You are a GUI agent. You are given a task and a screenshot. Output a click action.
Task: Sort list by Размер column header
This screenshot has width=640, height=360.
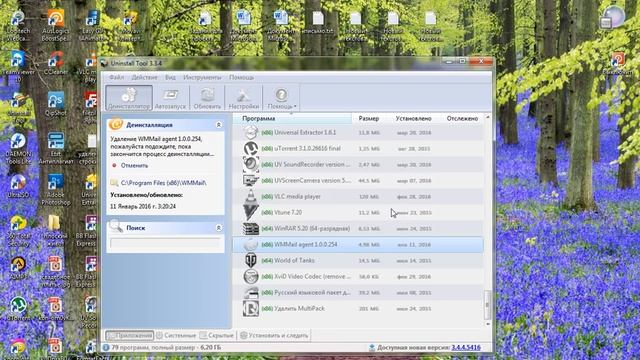click(369, 118)
